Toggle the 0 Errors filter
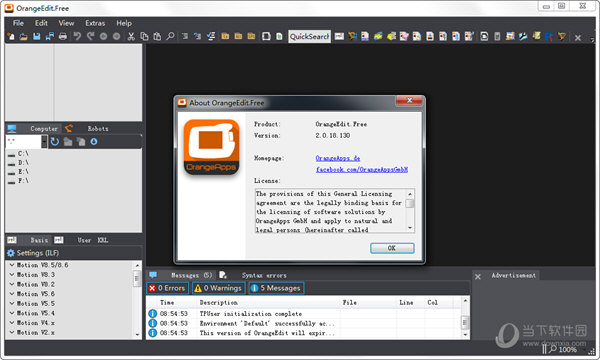 (x=168, y=288)
